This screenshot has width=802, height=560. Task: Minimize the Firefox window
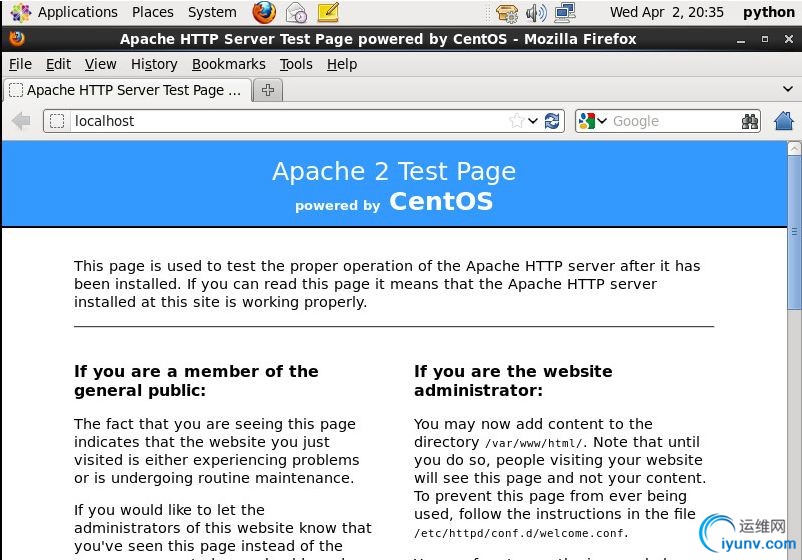740,39
